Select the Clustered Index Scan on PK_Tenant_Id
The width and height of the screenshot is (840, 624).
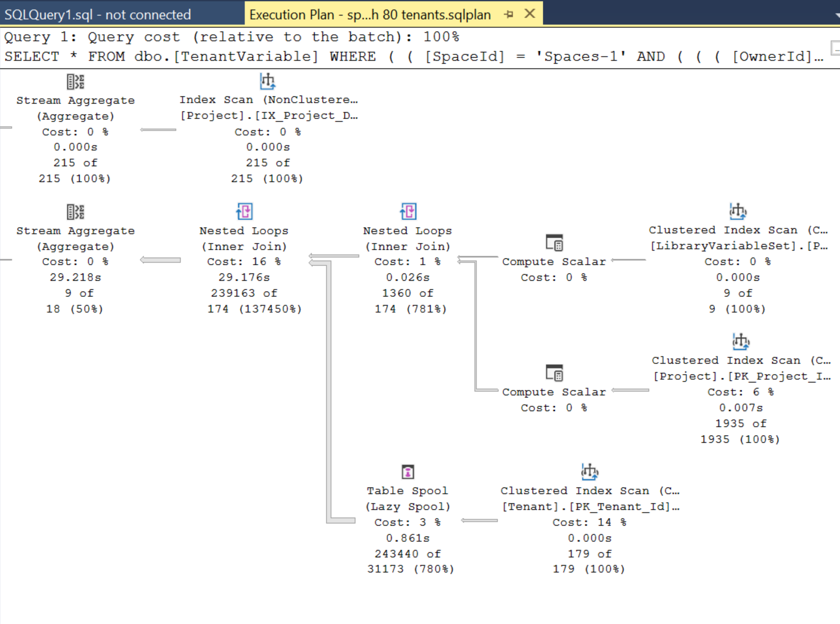pyautogui.click(x=589, y=472)
